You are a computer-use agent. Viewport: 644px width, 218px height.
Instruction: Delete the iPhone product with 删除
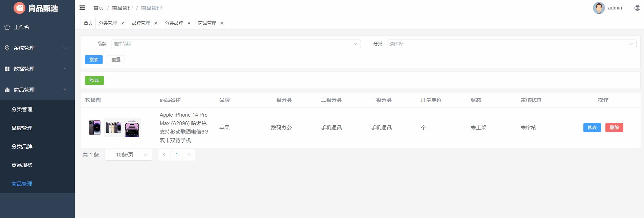[x=614, y=128]
